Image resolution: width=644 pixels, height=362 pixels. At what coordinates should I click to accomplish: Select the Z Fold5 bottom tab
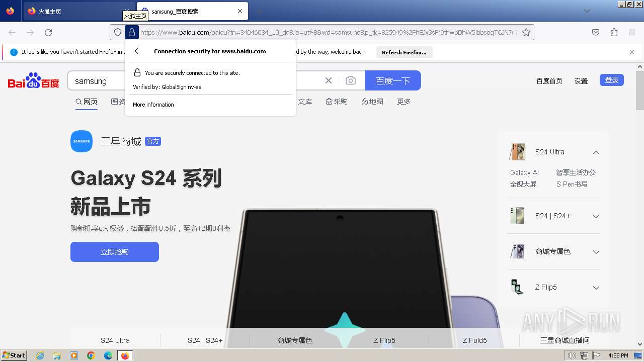tap(474, 340)
